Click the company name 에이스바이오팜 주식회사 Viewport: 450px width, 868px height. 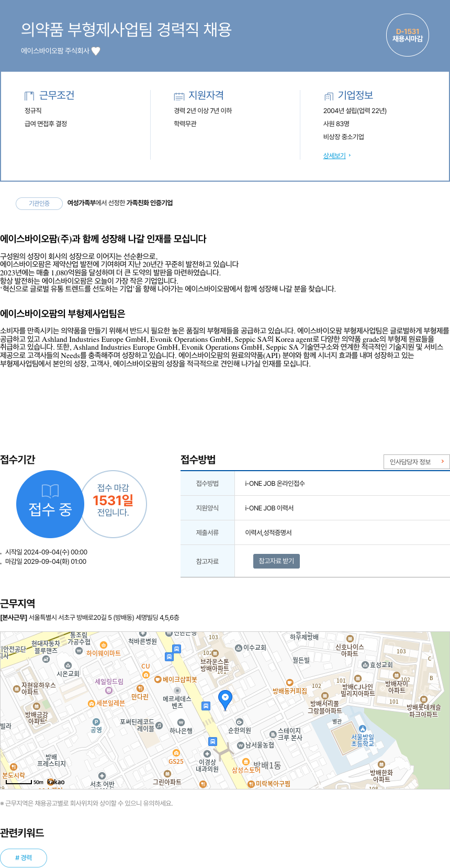point(55,51)
